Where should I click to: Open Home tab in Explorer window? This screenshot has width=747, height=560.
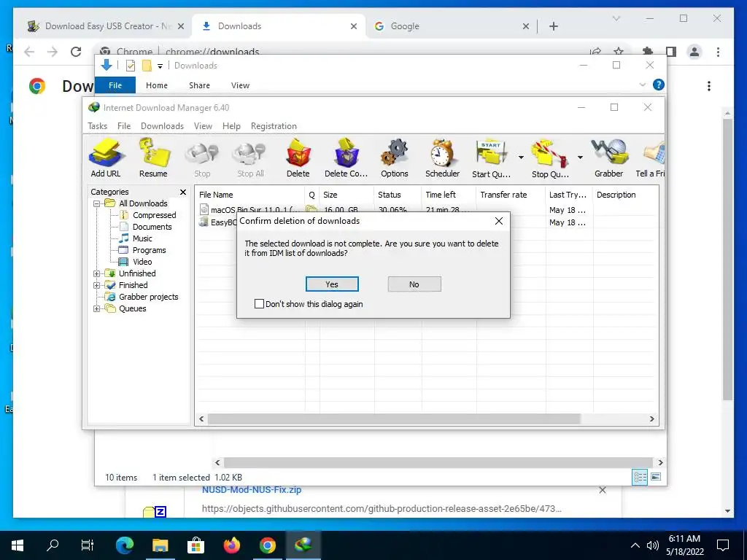157,85
